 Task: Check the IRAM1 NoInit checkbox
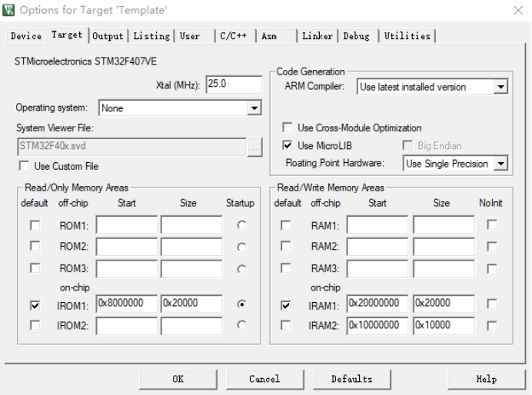tap(492, 304)
